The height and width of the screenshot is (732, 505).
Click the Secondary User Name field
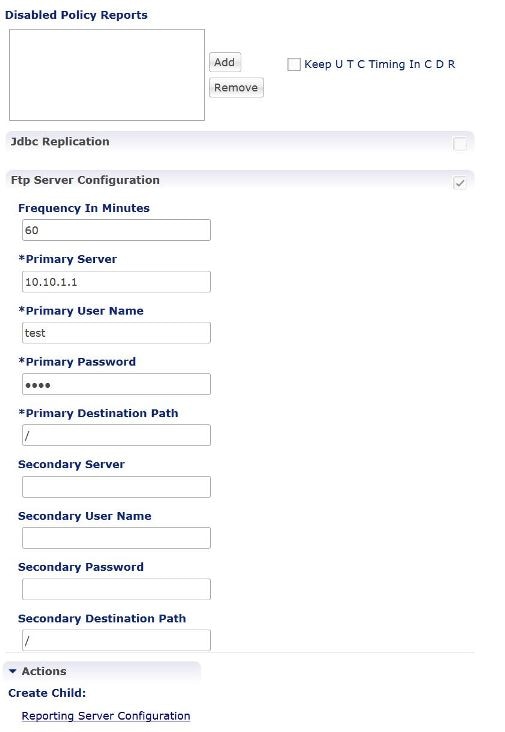116,538
